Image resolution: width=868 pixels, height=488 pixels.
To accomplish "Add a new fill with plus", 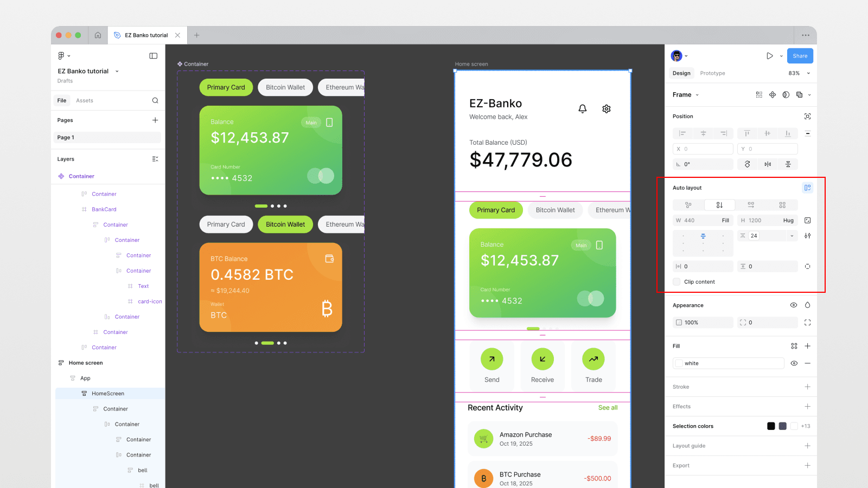I will coord(808,346).
